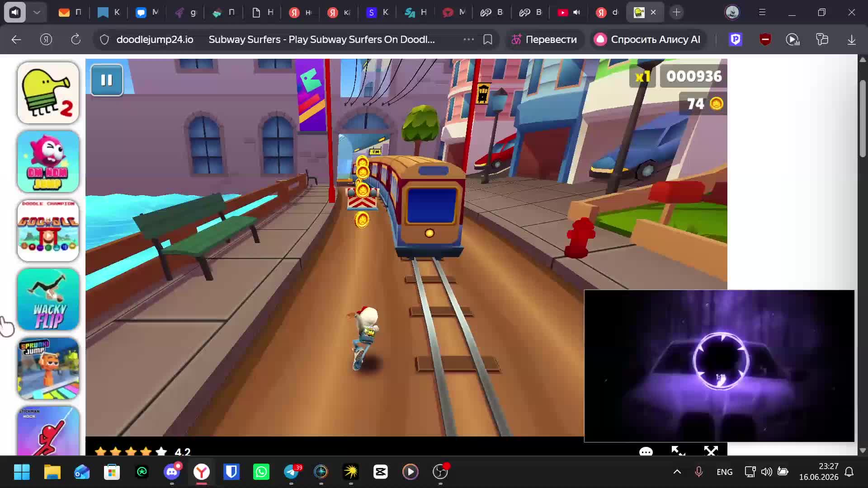Screen dimensions: 868x488
Task: Open Telegram from the taskbar
Action: (x=292, y=472)
